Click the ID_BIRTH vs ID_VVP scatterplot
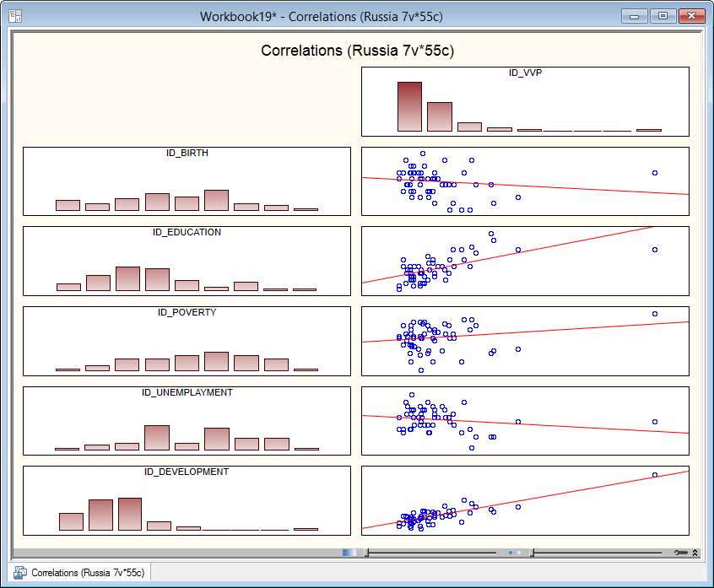The width and height of the screenshot is (714, 588). pyautogui.click(x=525, y=181)
